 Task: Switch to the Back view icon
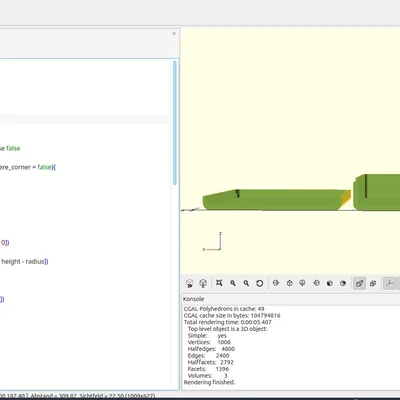[343, 283]
